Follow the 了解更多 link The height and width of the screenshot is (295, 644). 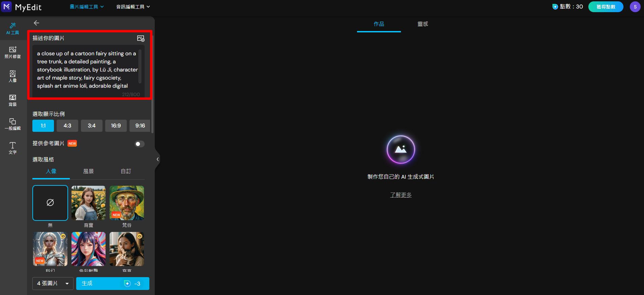click(x=401, y=195)
